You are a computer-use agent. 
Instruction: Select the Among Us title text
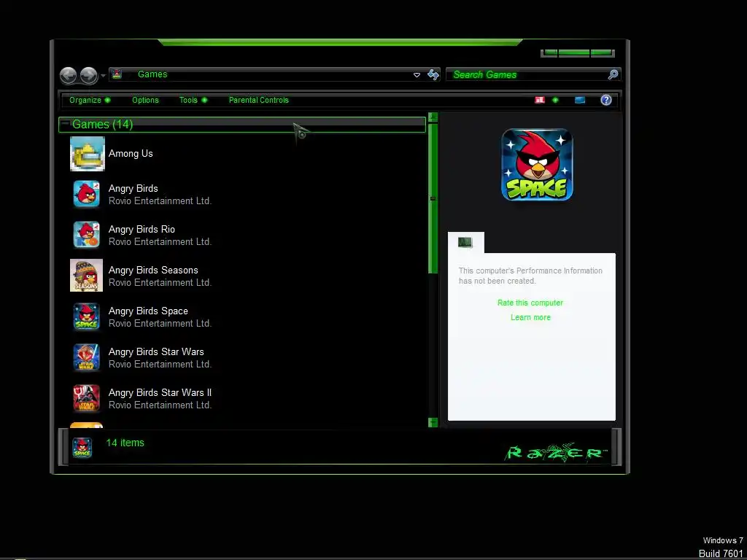[x=131, y=153]
